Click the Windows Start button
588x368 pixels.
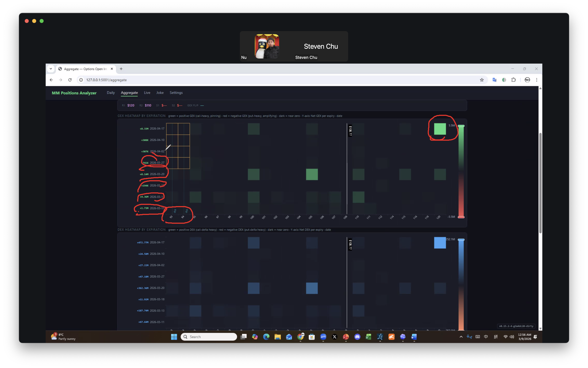click(x=174, y=337)
